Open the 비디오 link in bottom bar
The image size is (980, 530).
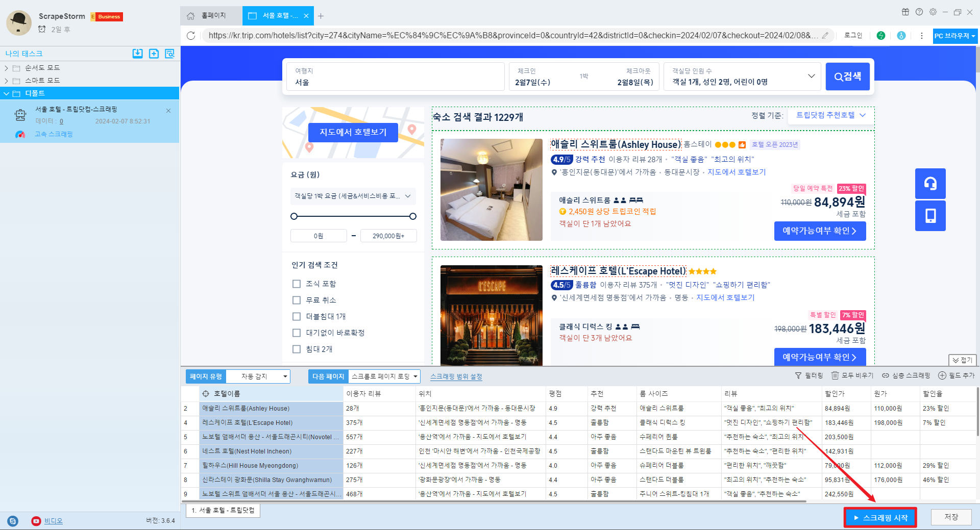(x=53, y=521)
